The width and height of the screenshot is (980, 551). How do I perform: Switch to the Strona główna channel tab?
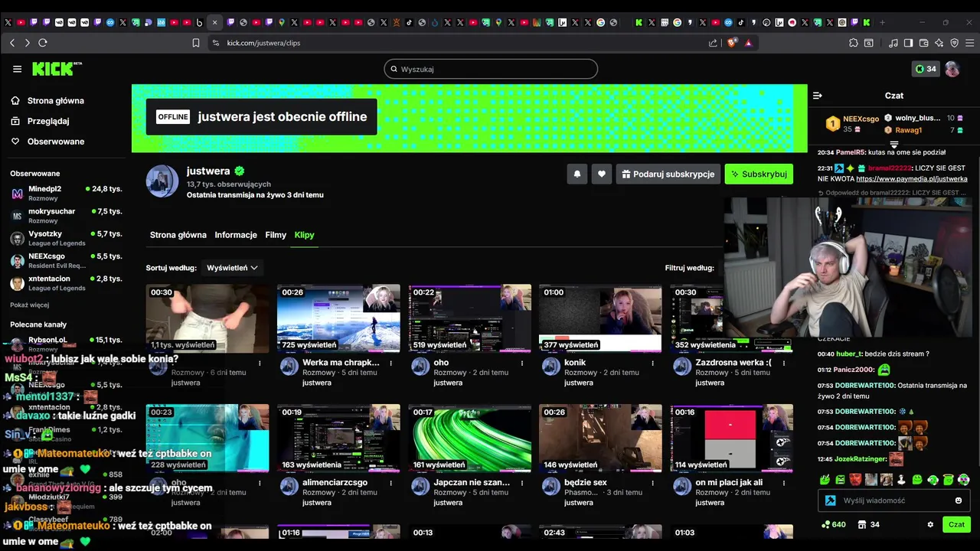[178, 235]
